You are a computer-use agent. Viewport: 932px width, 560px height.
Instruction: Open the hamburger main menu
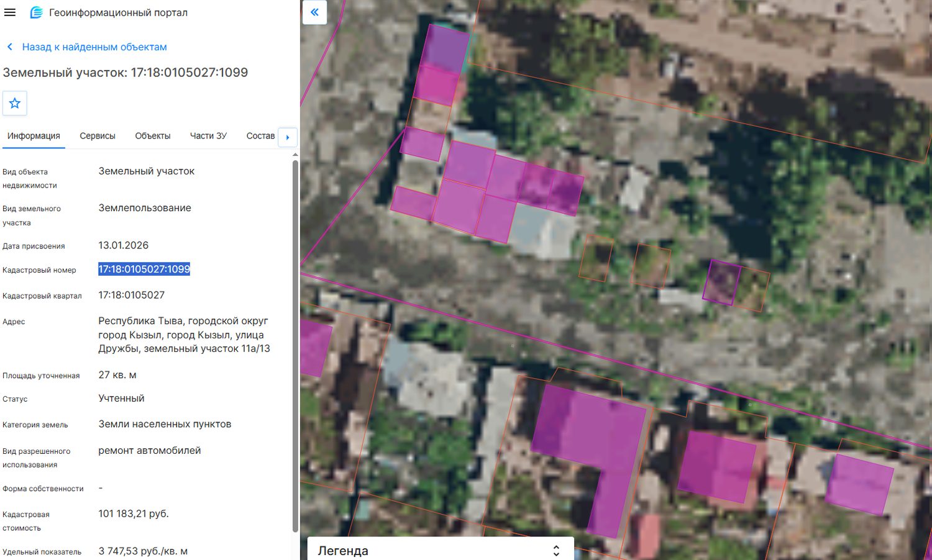tap(10, 12)
